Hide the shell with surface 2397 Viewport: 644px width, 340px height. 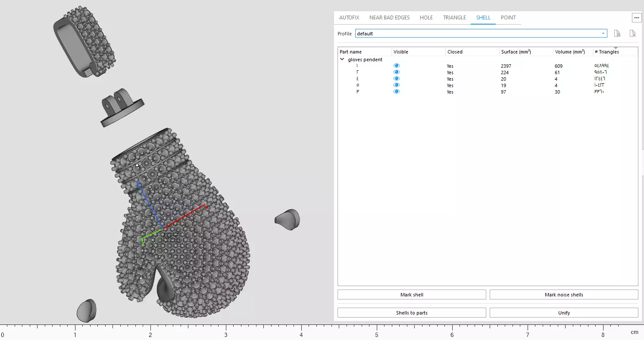click(397, 66)
